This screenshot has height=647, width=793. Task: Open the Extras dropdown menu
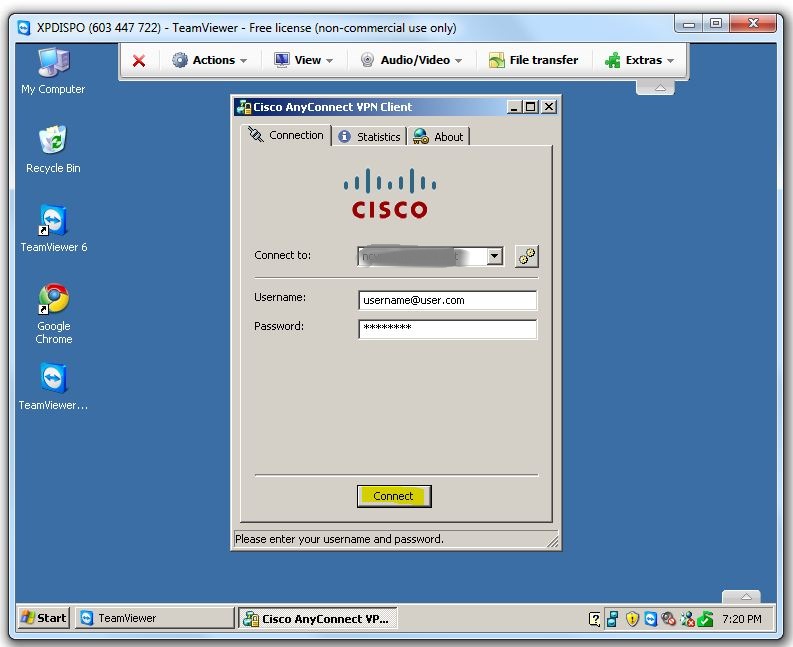click(x=639, y=60)
